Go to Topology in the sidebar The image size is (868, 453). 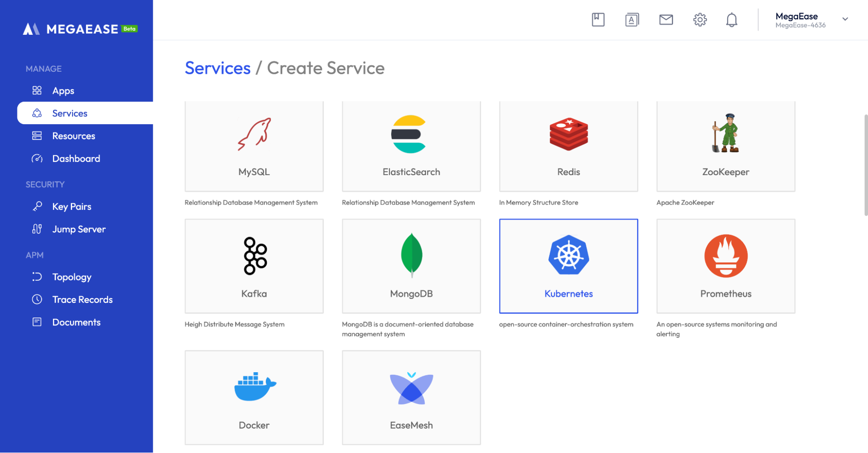[x=72, y=277]
